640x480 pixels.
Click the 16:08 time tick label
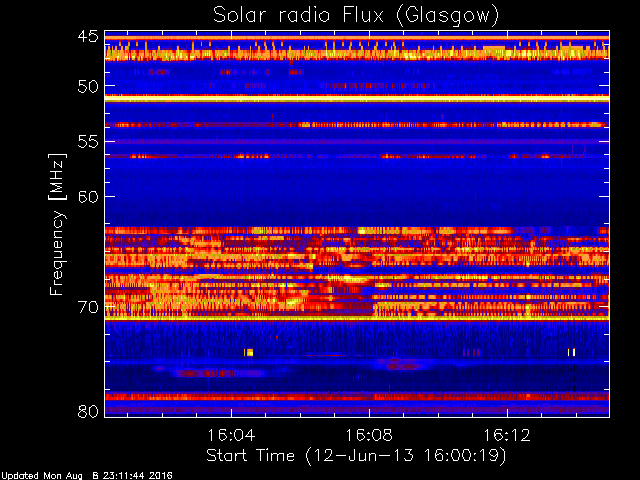pos(369,435)
